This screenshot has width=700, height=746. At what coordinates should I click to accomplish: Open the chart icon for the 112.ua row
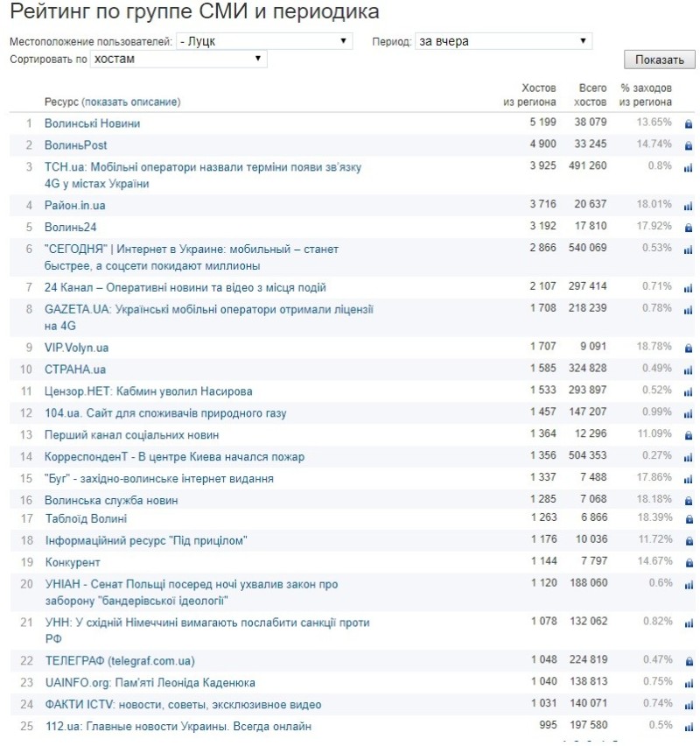point(688,727)
